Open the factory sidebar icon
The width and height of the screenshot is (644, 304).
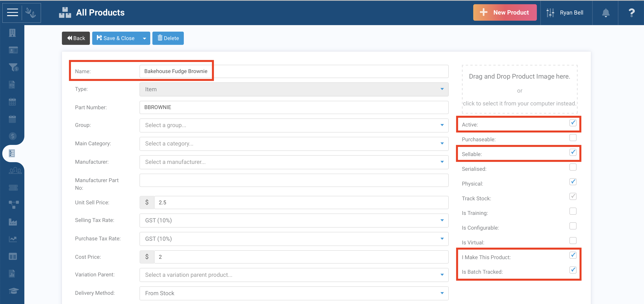pos(13,222)
